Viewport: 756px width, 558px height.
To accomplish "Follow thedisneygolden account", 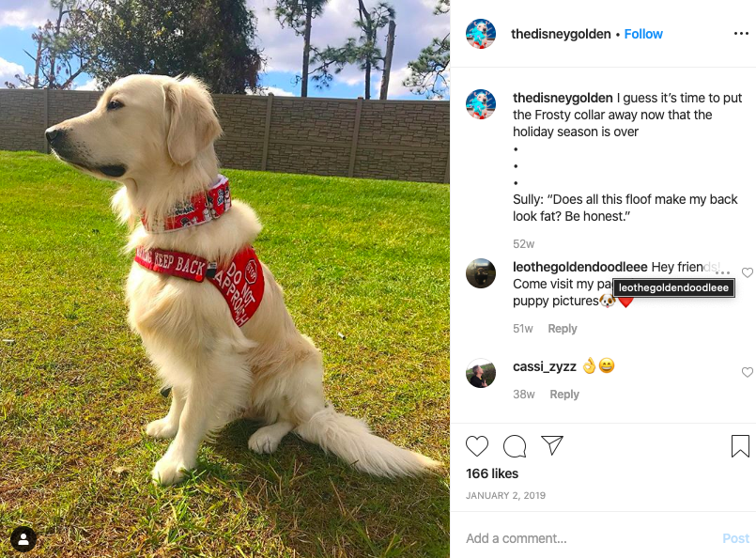I will click(643, 34).
